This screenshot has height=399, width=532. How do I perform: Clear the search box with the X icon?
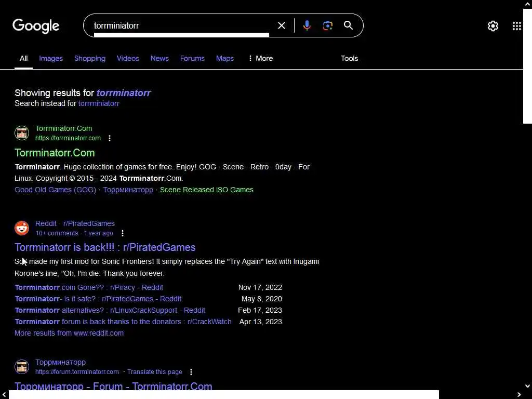pyautogui.click(x=281, y=25)
